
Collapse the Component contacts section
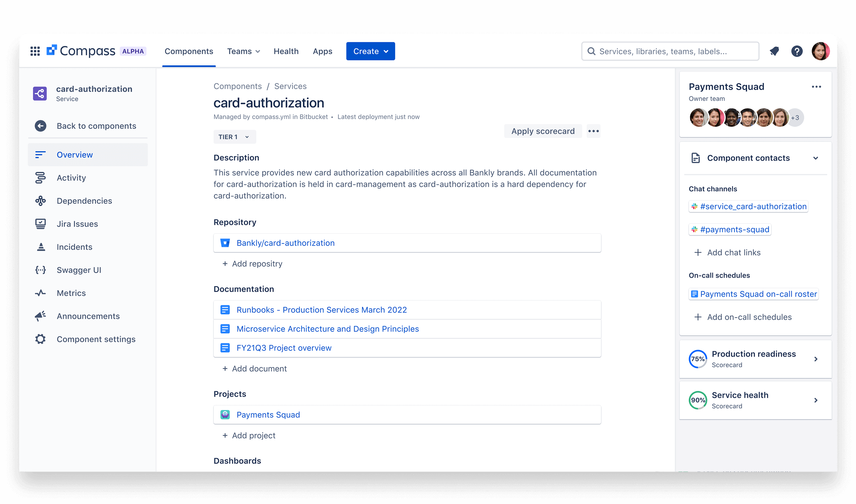(x=815, y=158)
